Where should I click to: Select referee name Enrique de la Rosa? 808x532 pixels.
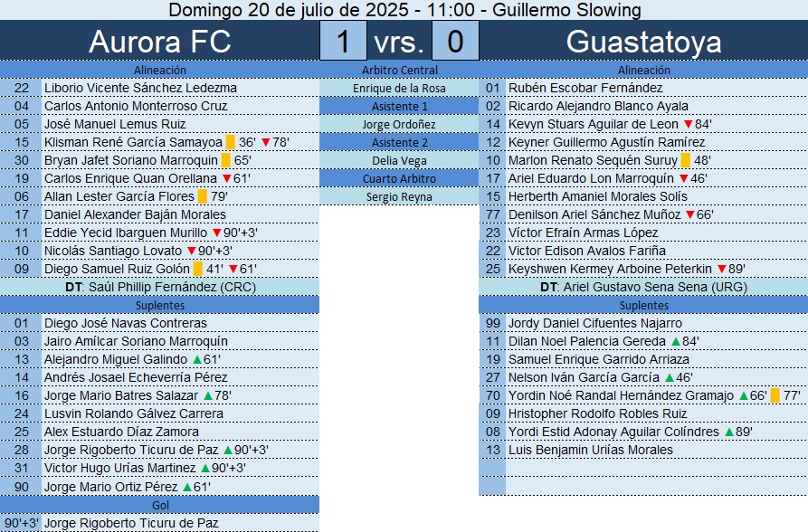coord(399,88)
